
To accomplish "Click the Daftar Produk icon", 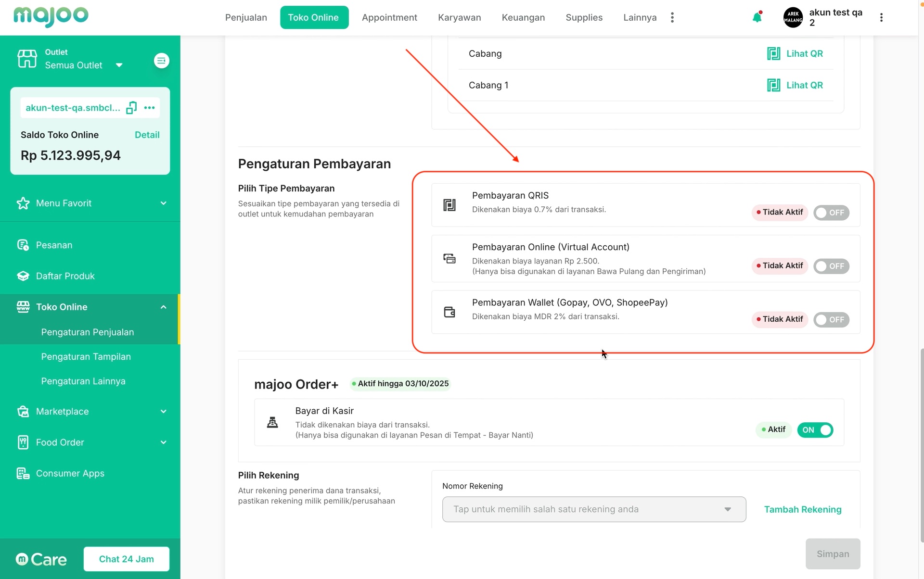I will pos(23,276).
